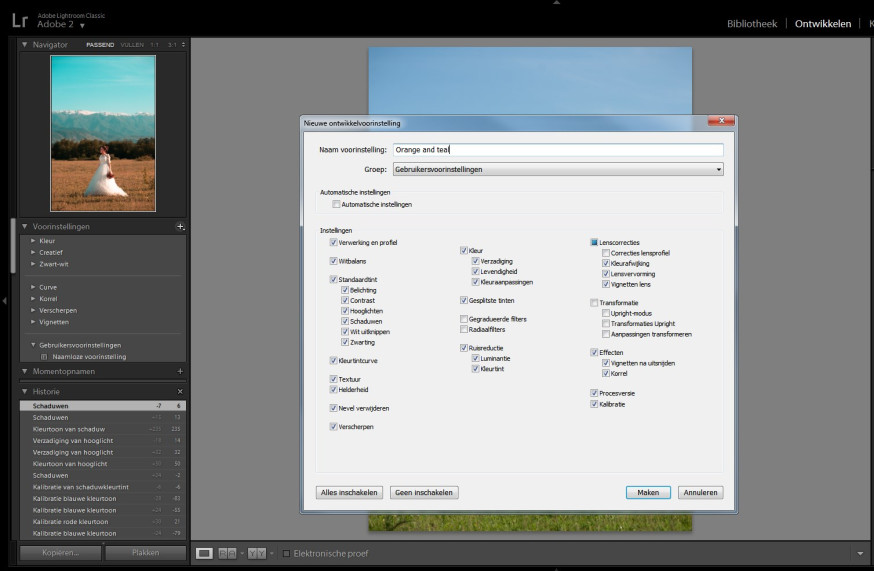Click Geen inschakelen button
Image resolution: width=874 pixels, height=571 pixels.
[424, 492]
